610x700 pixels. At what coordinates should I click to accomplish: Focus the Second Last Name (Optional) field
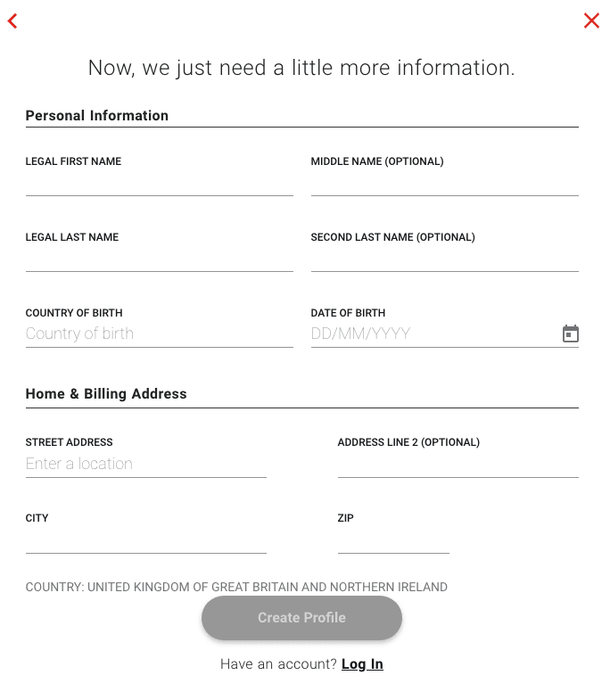click(444, 259)
